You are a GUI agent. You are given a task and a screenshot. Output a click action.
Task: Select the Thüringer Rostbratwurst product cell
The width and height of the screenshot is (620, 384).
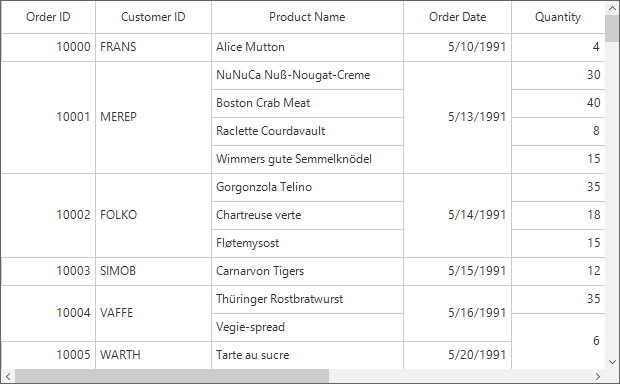click(x=307, y=299)
